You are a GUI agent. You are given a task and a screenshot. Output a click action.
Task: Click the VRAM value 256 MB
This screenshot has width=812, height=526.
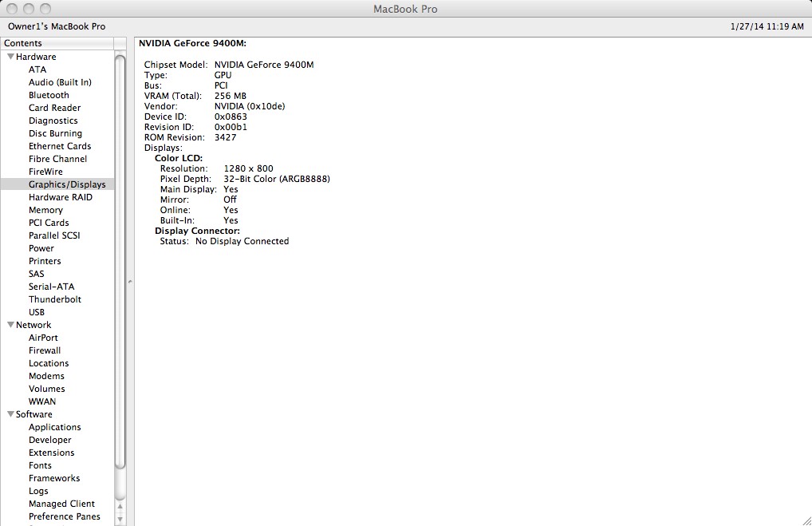[x=231, y=96]
